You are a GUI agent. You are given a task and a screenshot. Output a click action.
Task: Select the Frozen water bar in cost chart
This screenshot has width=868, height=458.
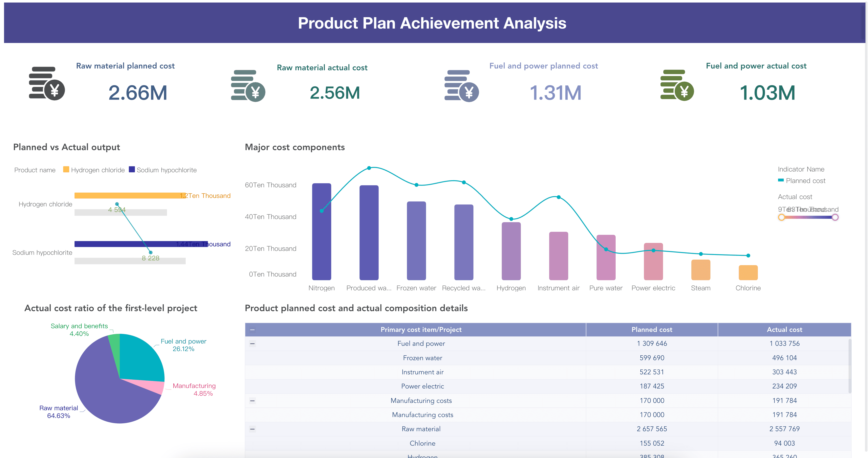[x=416, y=241]
